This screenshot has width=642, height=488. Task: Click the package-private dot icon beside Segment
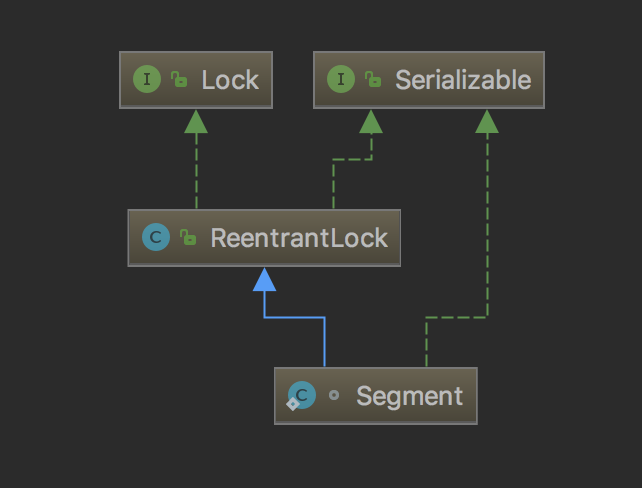334,395
